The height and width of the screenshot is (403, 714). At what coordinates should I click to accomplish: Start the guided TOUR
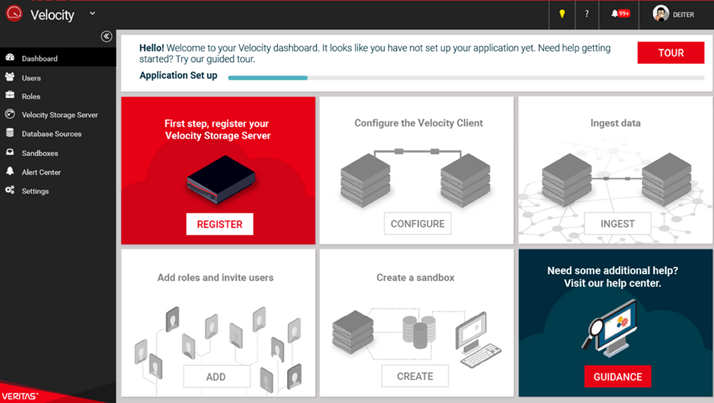[x=671, y=53]
